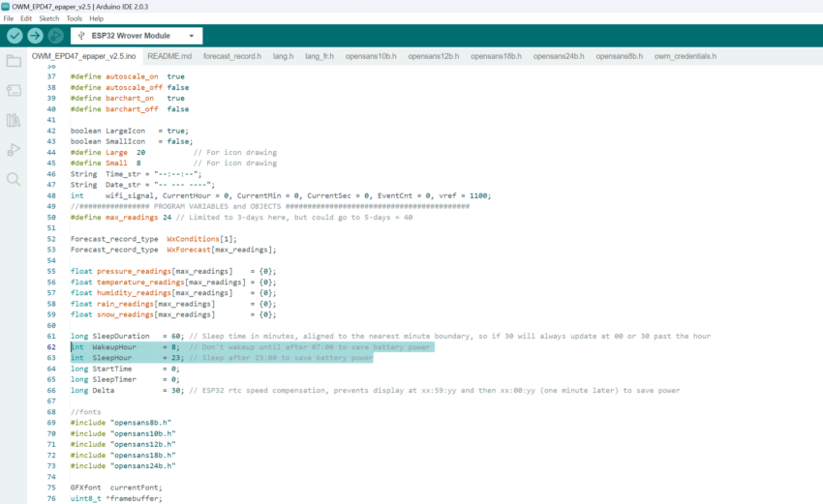Select the lang_fr.h tab

319,56
